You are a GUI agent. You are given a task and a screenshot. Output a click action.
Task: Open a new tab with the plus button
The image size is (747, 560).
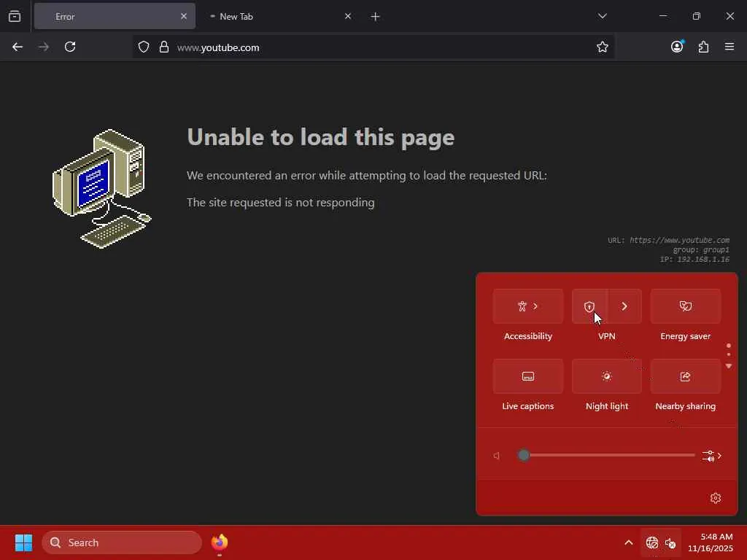pyautogui.click(x=376, y=17)
